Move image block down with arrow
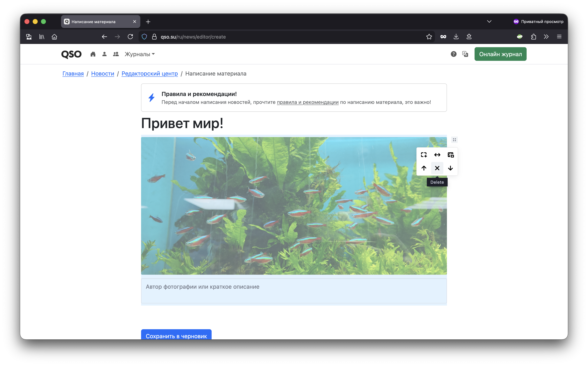Image resolution: width=588 pixels, height=366 pixels. coord(450,168)
